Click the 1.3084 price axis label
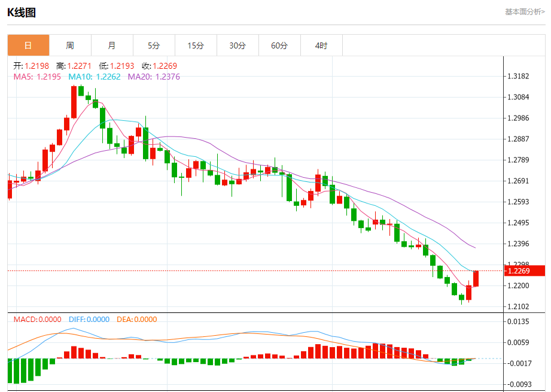Image resolution: width=551 pixels, height=392 pixels. pyautogui.click(x=518, y=97)
